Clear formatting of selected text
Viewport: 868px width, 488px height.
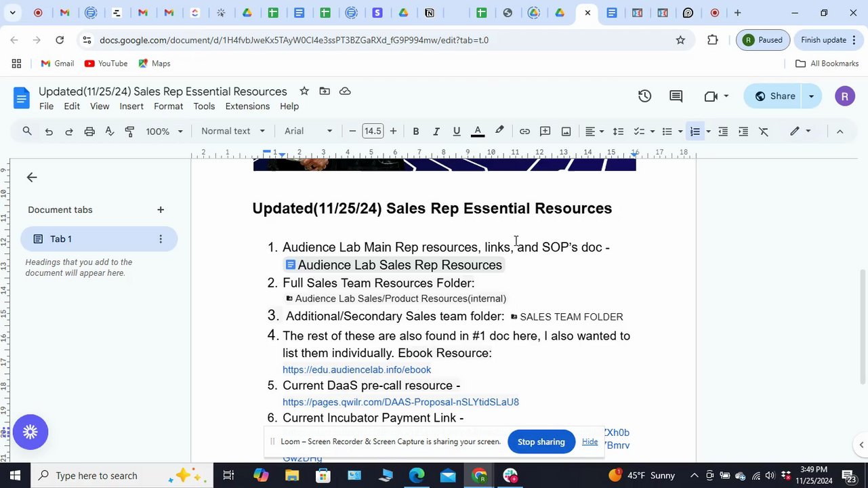click(764, 131)
